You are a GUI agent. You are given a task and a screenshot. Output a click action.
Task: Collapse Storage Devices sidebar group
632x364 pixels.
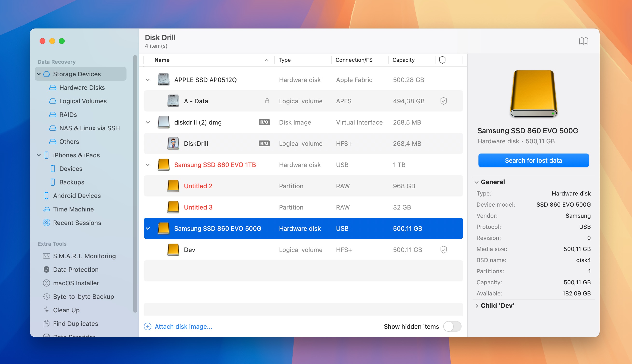pyautogui.click(x=38, y=74)
